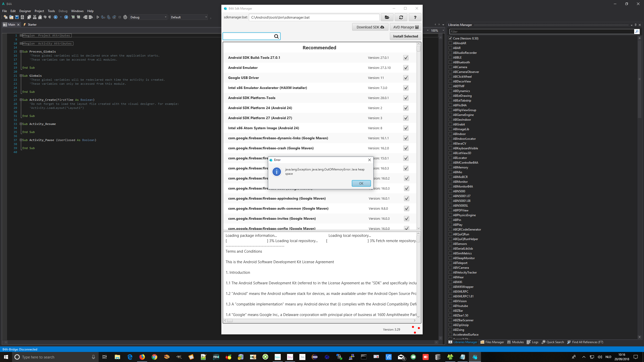Click the Restart circular arrow icon
The image size is (644, 362).
point(125,17)
